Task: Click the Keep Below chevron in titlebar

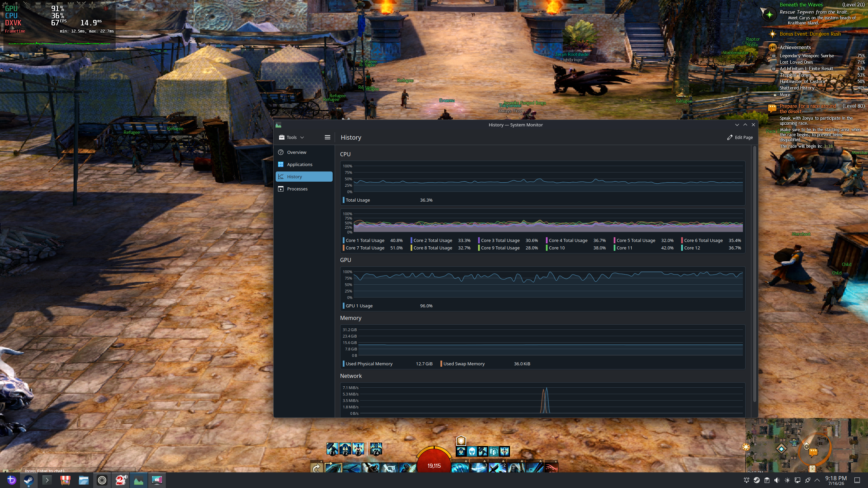Action: click(x=737, y=125)
